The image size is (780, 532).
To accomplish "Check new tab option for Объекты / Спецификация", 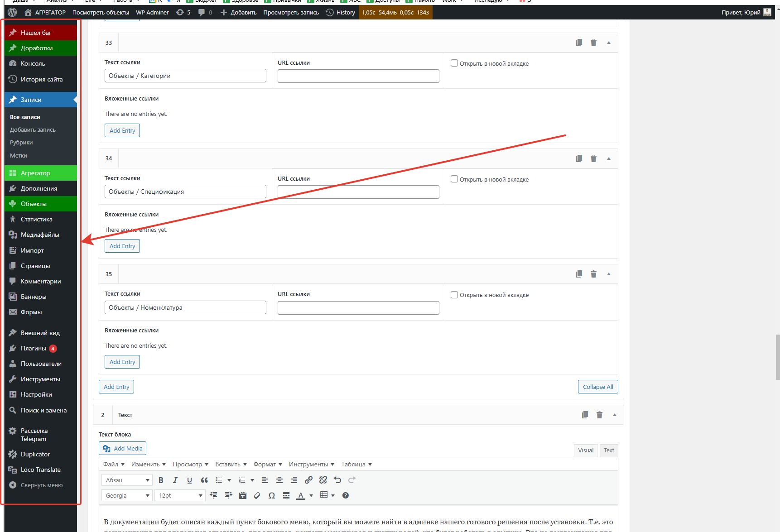I will 454,179.
